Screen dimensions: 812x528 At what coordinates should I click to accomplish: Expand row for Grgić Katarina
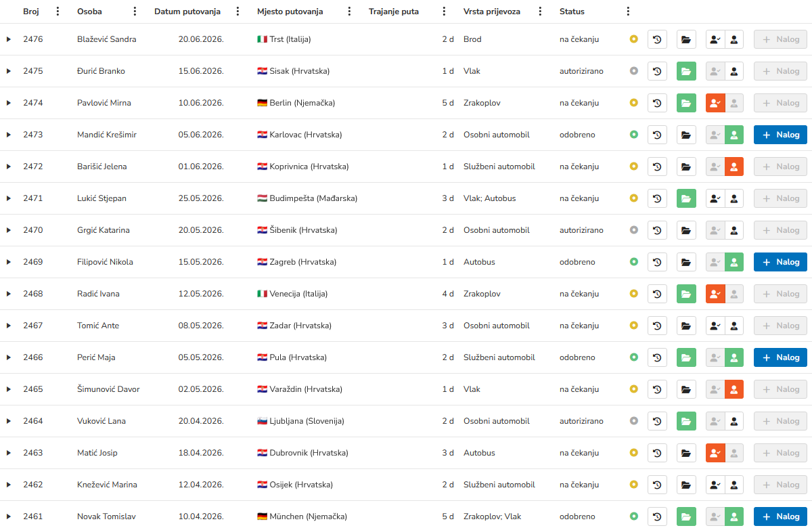click(x=9, y=230)
